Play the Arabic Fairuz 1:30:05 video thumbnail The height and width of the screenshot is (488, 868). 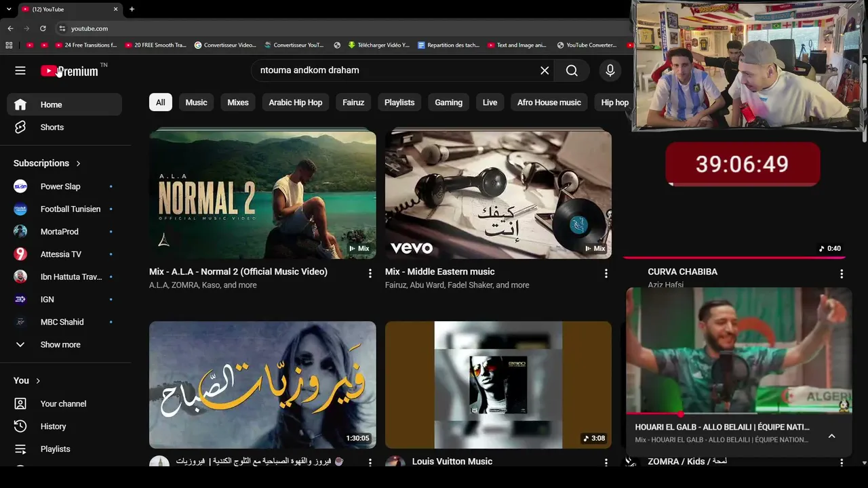[262, 385]
